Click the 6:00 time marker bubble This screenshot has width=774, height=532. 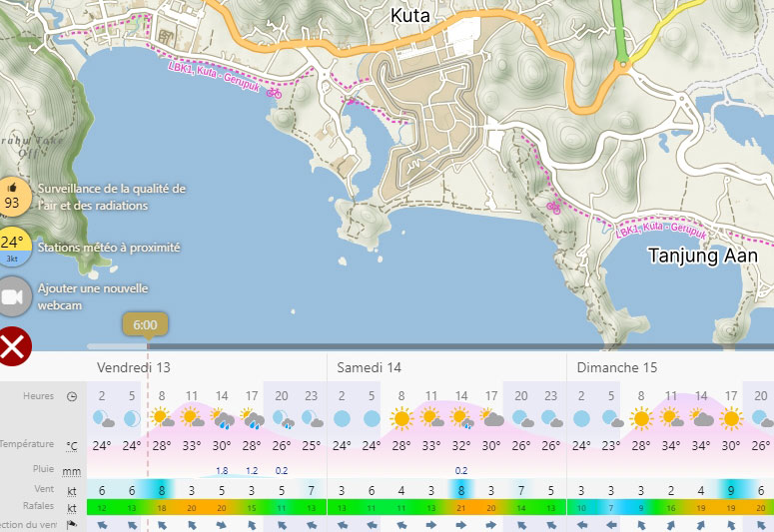click(145, 324)
